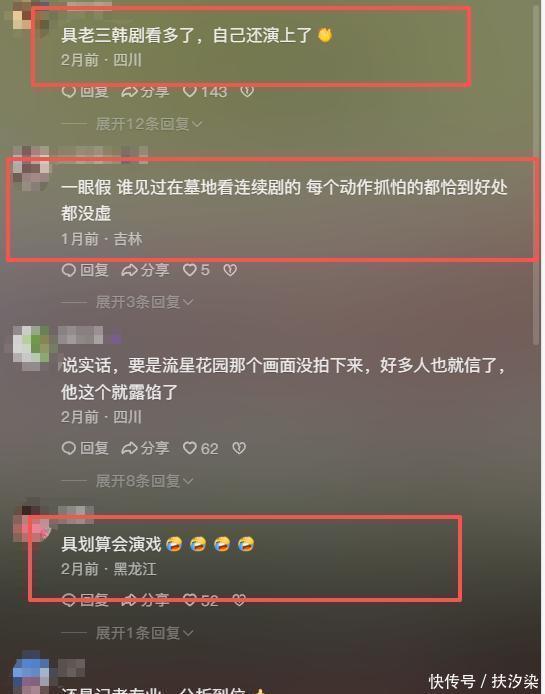Toggle like on 具划算会演戏 comment
Viewport: 545px width, 694px height.
point(201,601)
